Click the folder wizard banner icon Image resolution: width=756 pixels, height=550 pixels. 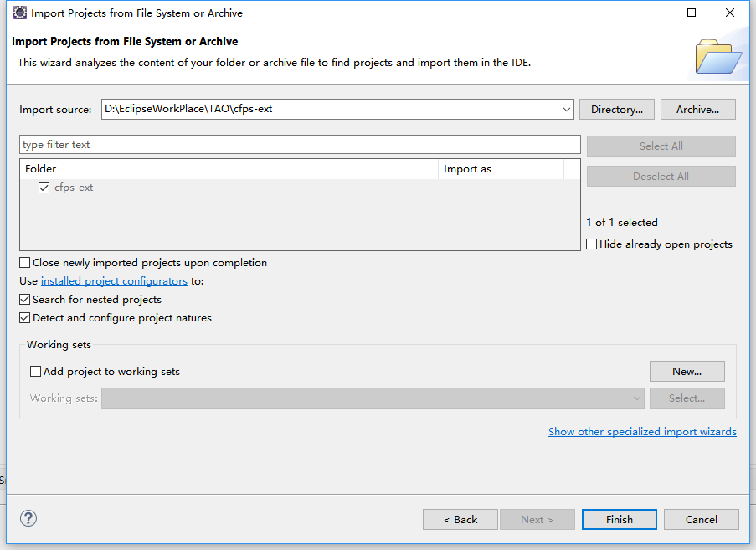(717, 56)
